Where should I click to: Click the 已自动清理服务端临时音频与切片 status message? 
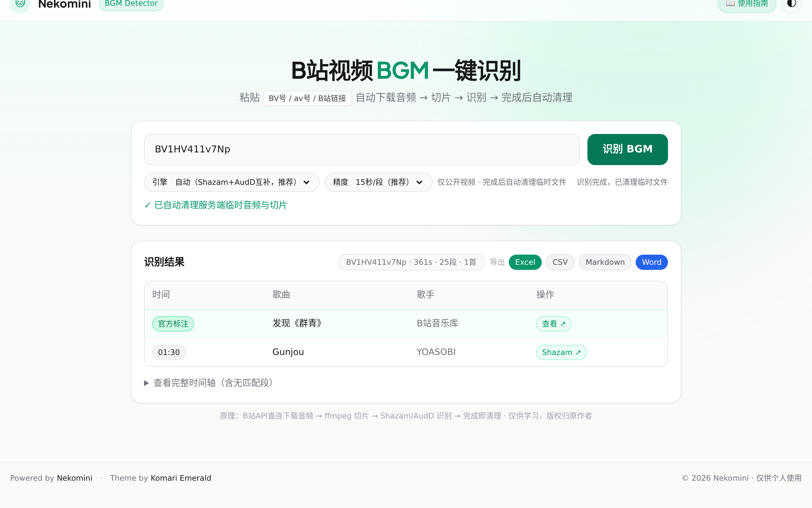215,205
